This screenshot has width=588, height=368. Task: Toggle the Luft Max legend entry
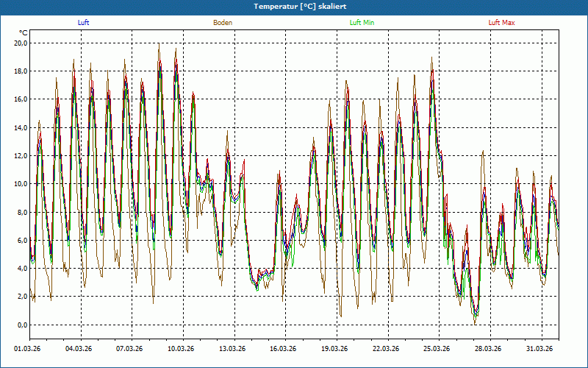pyautogui.click(x=501, y=23)
